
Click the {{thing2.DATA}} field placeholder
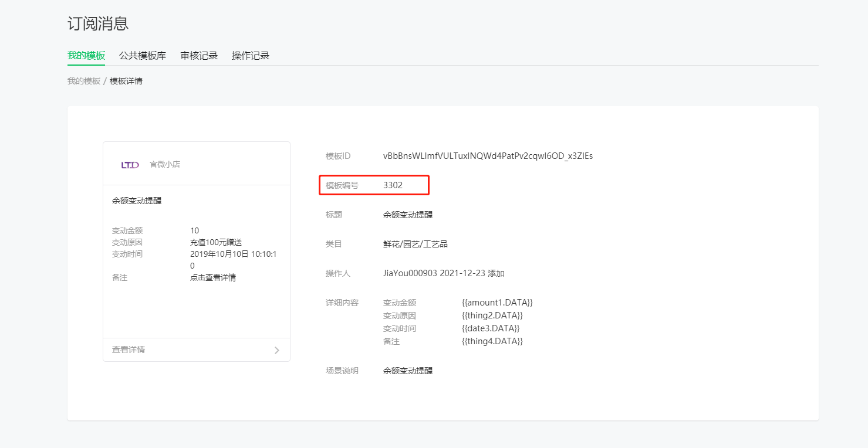[492, 315]
